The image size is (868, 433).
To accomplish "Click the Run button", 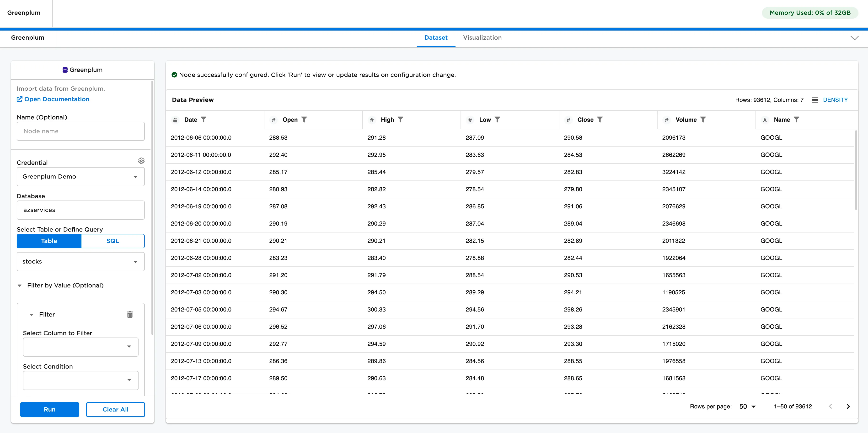I will pyautogui.click(x=49, y=409).
